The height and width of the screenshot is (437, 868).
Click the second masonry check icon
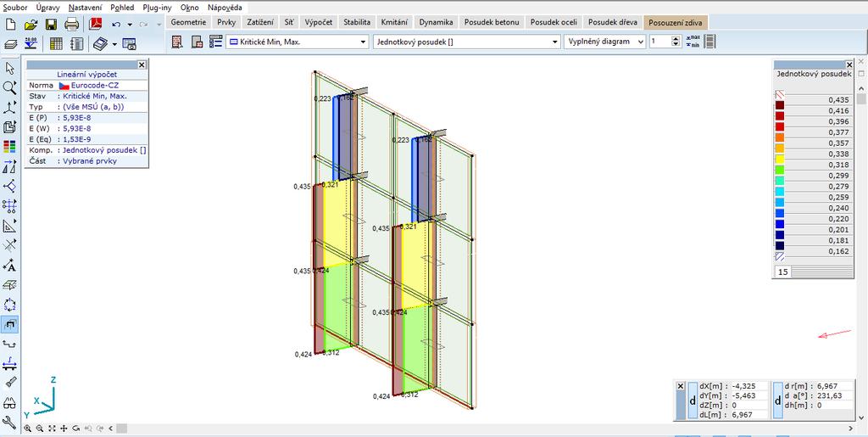tap(197, 42)
